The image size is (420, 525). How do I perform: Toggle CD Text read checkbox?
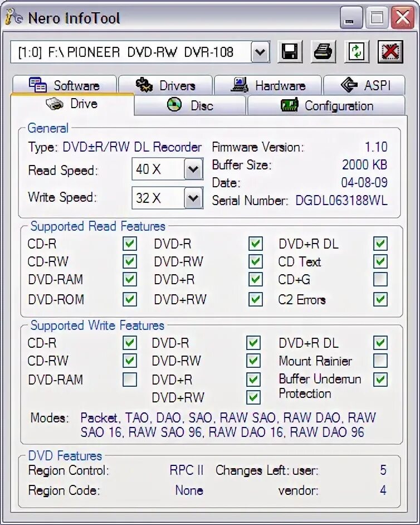380,261
